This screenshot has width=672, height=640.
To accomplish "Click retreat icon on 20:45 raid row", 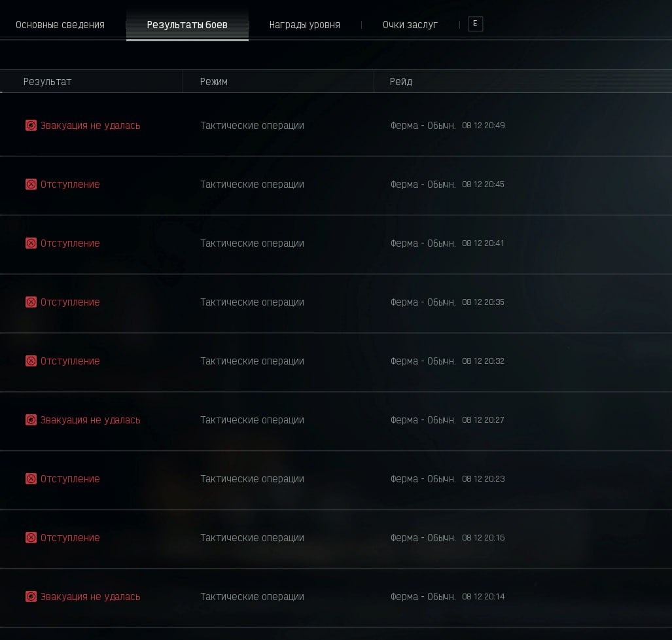I will 31,185.
